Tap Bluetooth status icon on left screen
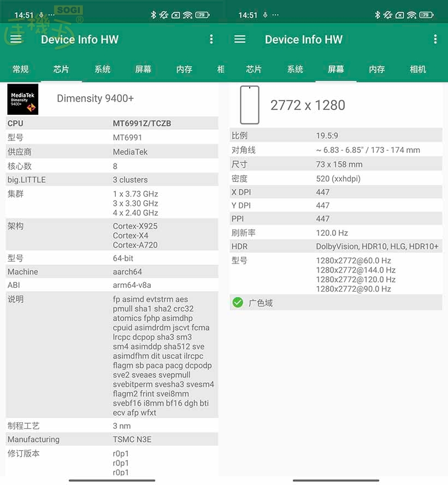448x485 pixels. pos(153,15)
